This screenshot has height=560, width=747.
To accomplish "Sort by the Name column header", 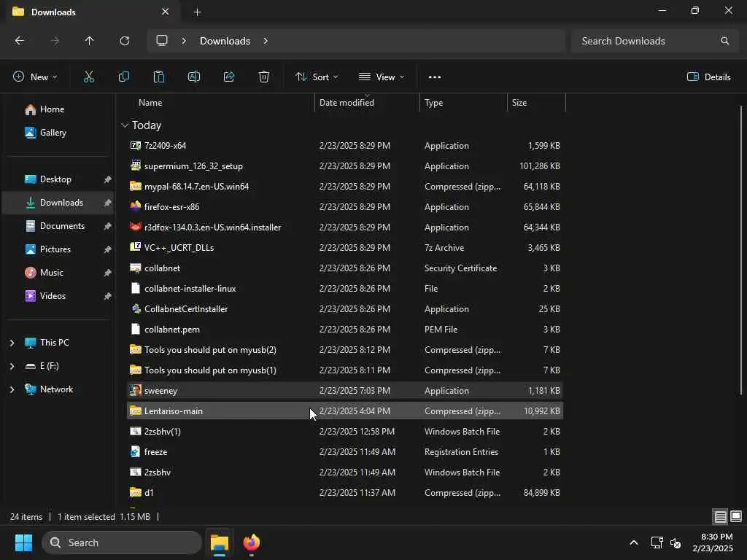I will point(150,102).
